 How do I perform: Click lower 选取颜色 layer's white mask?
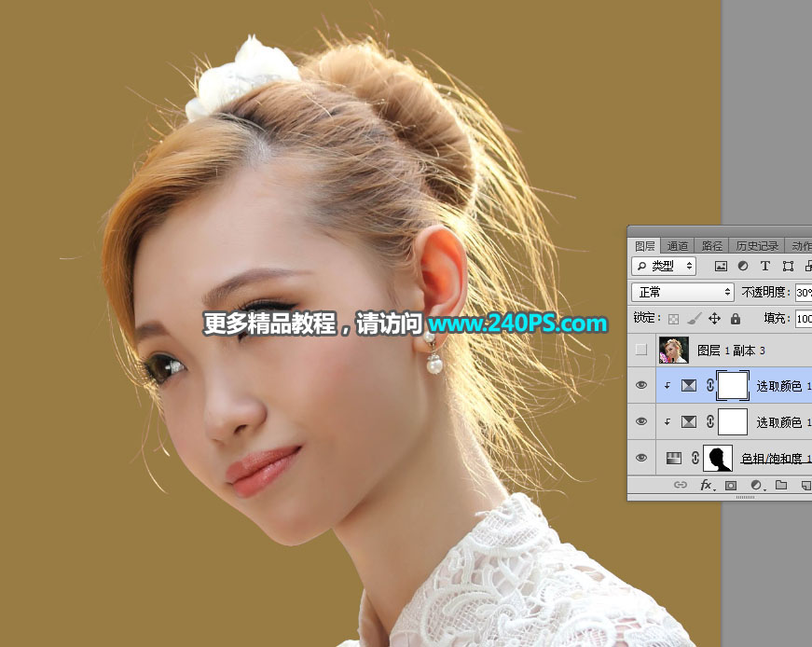tap(733, 421)
